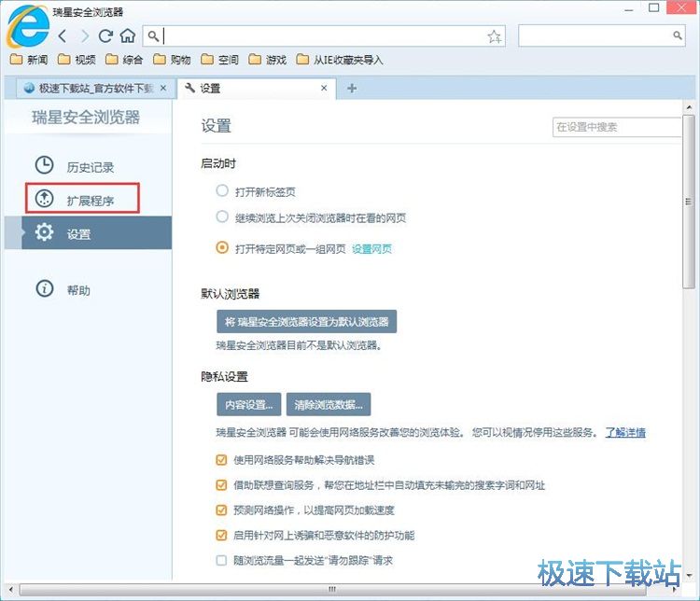Minimize the browser window
This screenshot has width=700, height=601.
tap(628, 9)
